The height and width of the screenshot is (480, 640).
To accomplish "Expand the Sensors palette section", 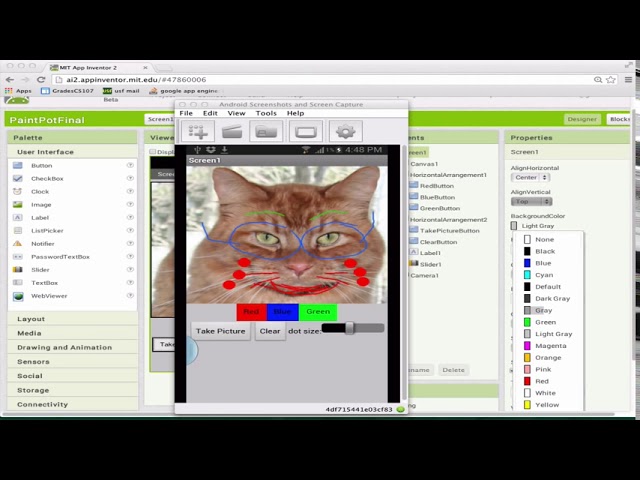I will click(73, 362).
